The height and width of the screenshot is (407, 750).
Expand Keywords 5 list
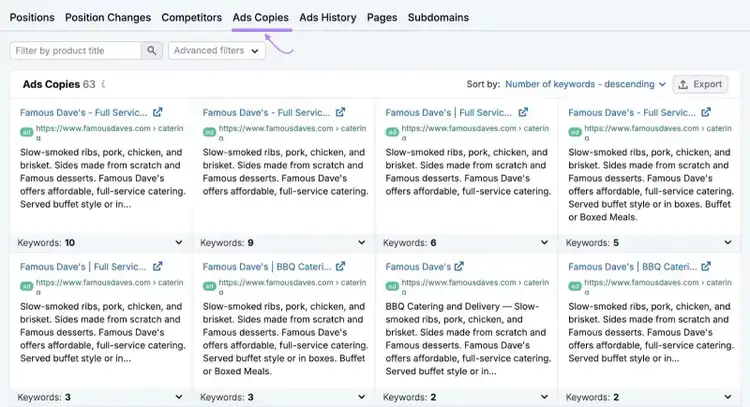click(x=728, y=242)
